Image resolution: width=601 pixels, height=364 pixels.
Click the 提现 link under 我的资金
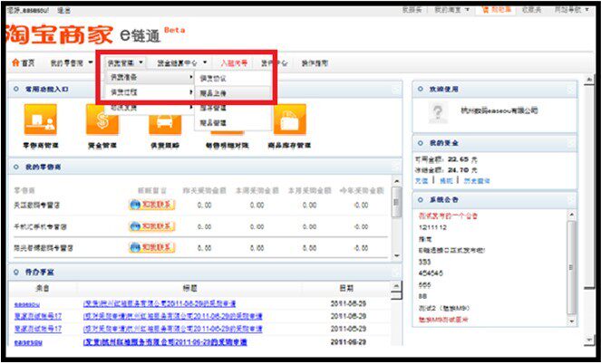[x=446, y=181]
